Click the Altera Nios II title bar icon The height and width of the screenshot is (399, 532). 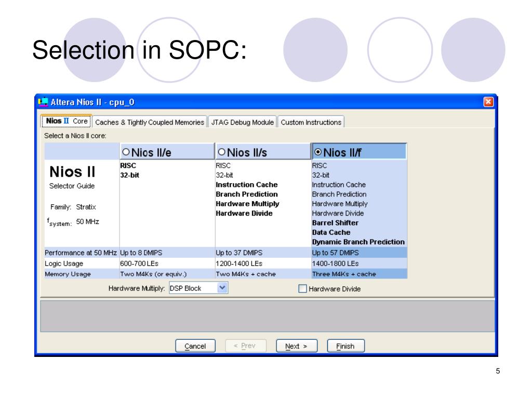43,102
